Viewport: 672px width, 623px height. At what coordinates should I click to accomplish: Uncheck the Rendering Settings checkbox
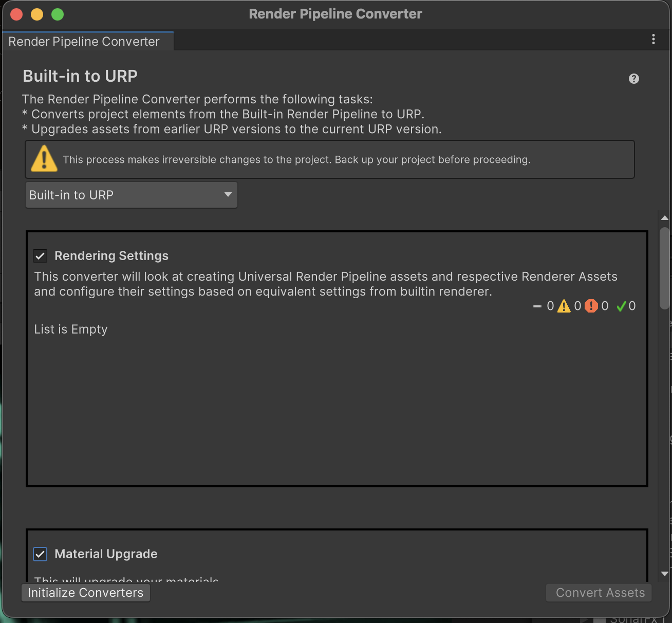[40, 256]
